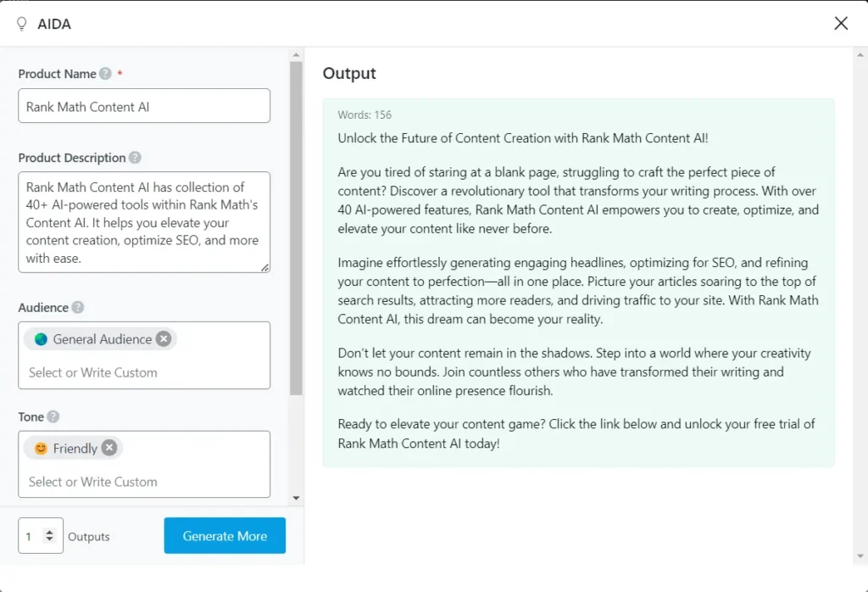Screen dimensions: 868x592
Task: Click into the Product Description textarea
Action: pyautogui.click(x=144, y=222)
